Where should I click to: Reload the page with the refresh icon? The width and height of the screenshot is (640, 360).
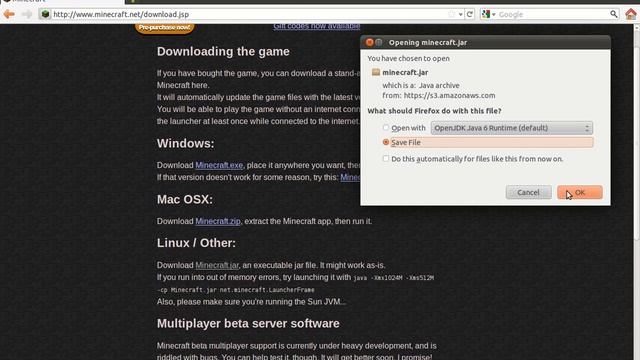tap(470, 14)
